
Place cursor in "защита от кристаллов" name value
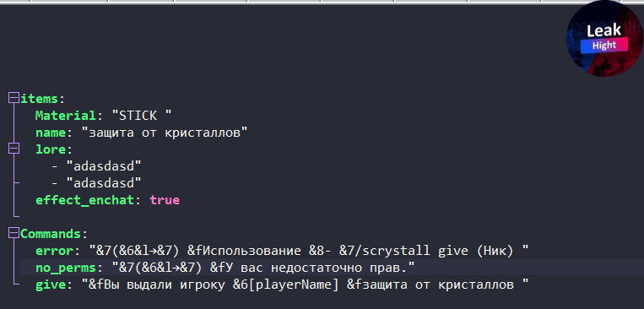click(165, 133)
